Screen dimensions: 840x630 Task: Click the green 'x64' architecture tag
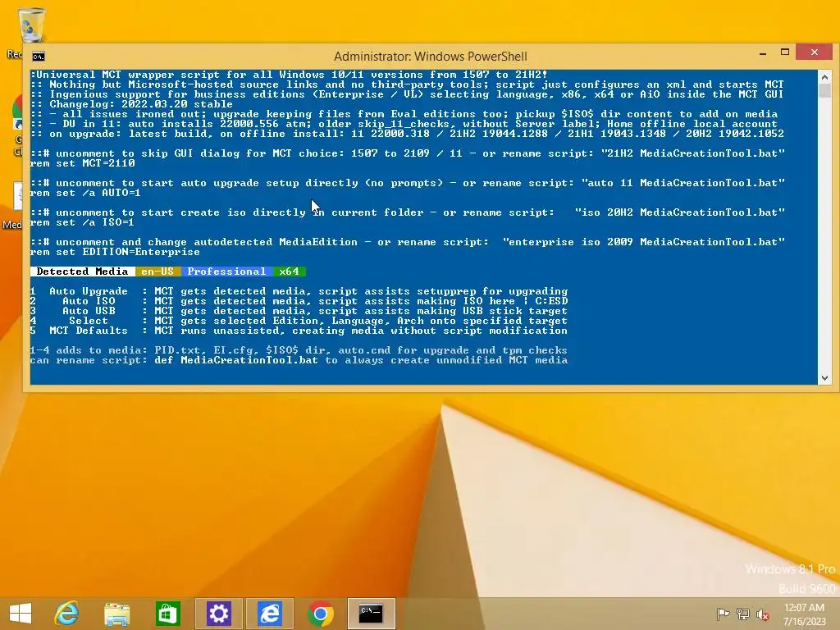pos(290,272)
